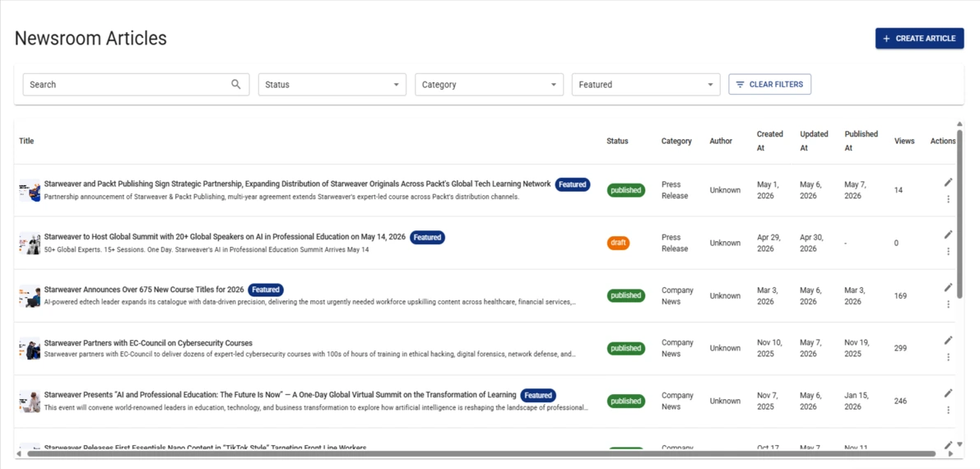
Task: Sort by Published At column header
Action: click(862, 142)
